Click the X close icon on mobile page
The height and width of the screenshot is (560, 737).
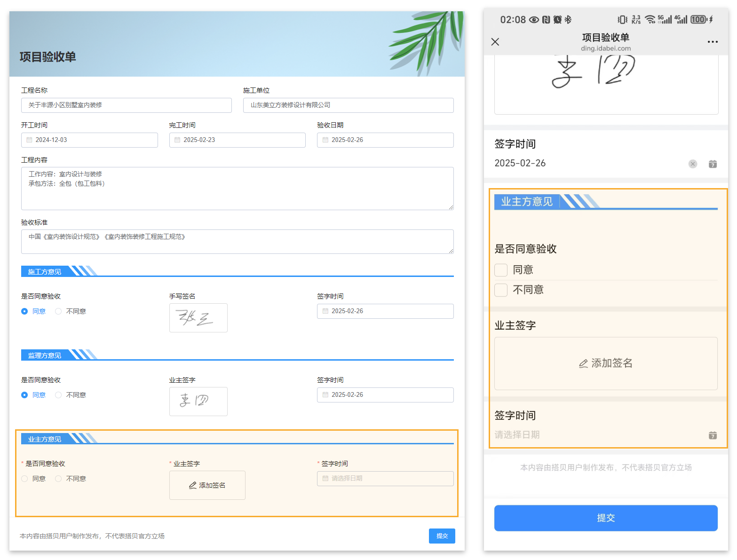pos(495,42)
